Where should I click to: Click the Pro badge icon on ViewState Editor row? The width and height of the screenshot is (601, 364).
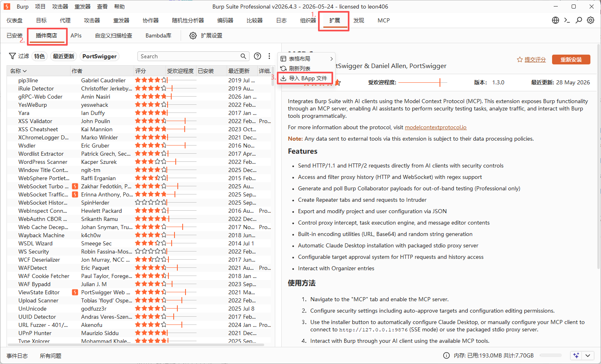coord(75,292)
